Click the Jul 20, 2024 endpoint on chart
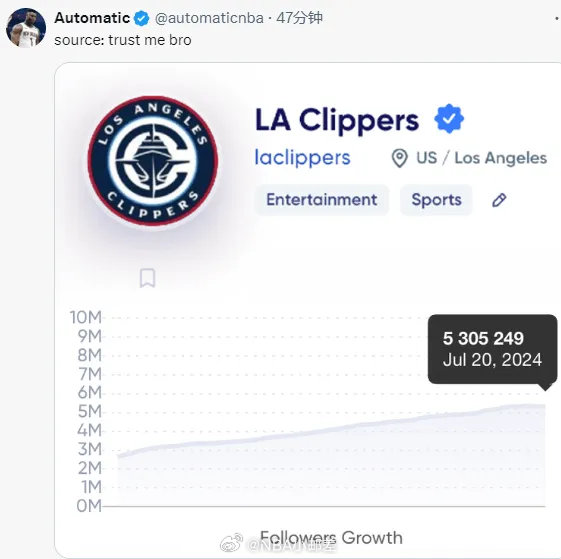The height and width of the screenshot is (559, 561). [545, 405]
